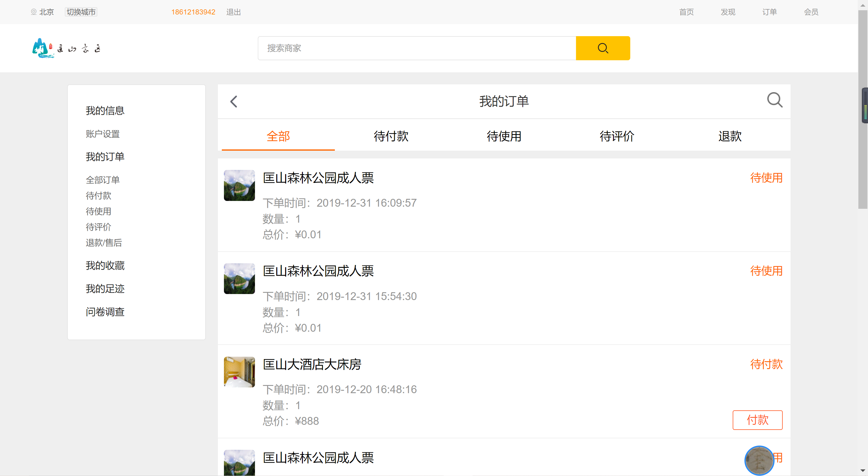Select the 待使用 filter tab

pos(504,136)
